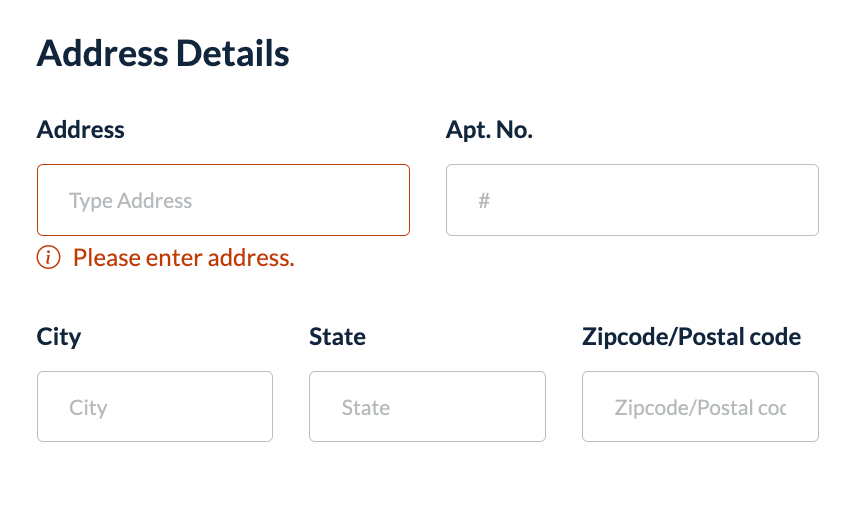Click the "Type Address" placeholder text
Image resolution: width=854 pixels, height=510 pixels.
[130, 201]
